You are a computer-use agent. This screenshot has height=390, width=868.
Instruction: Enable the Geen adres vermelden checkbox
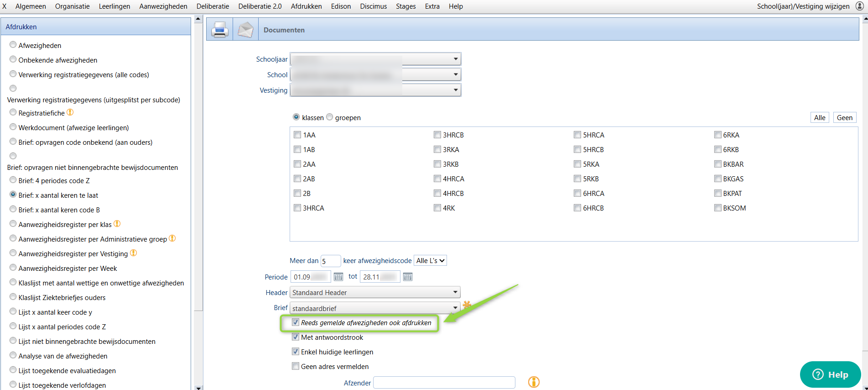click(x=296, y=366)
